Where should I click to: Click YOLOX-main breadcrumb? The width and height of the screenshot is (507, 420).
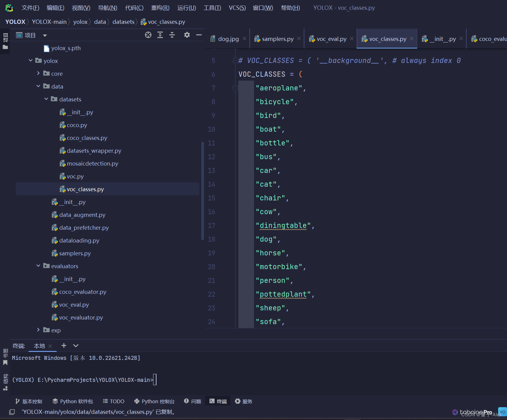pos(49,22)
